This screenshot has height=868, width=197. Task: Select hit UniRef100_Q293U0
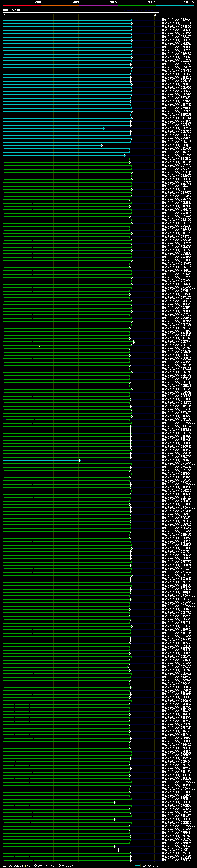[x=177, y=467]
